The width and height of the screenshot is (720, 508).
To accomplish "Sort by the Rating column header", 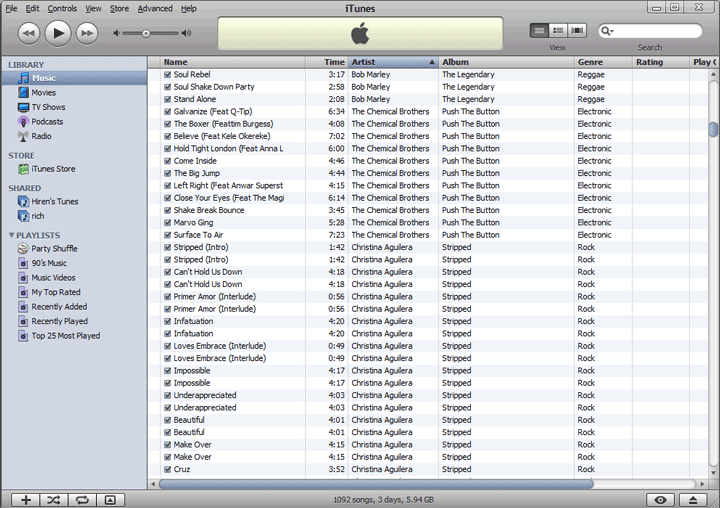I will (661, 62).
